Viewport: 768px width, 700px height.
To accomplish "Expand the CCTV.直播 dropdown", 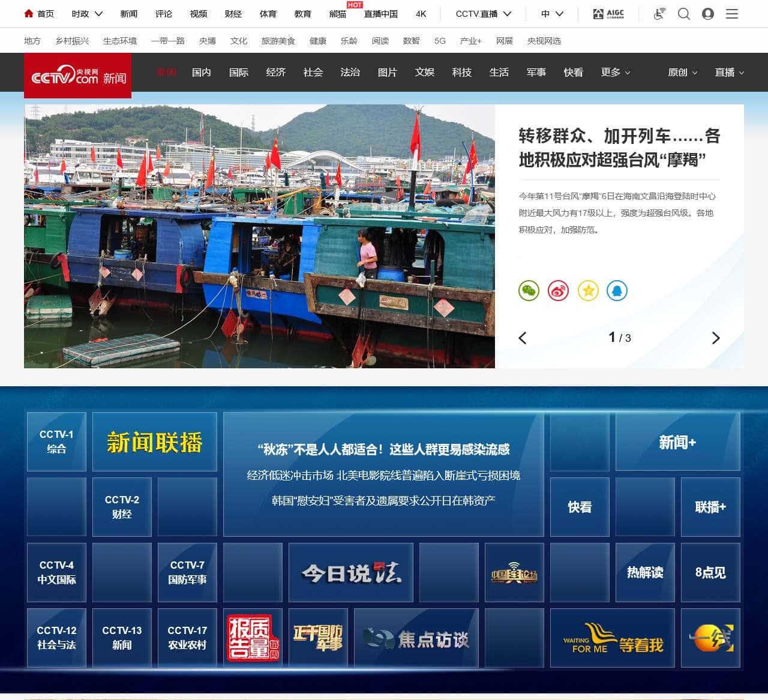I will [483, 14].
